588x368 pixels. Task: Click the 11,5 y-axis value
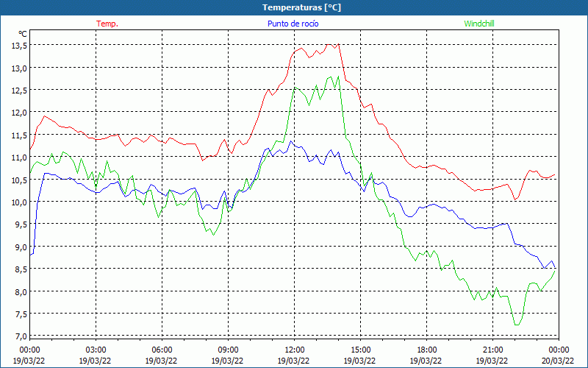(18, 135)
